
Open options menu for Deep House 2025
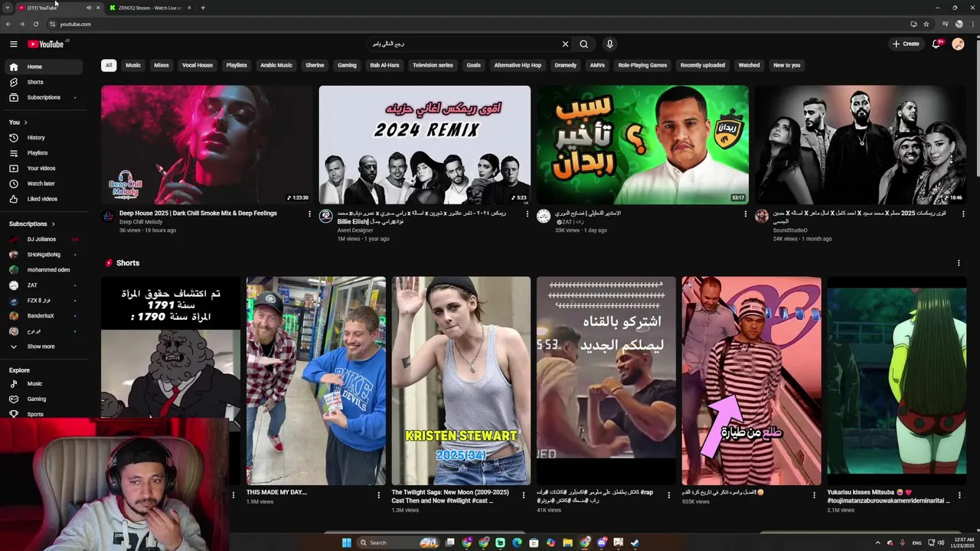[x=309, y=214]
